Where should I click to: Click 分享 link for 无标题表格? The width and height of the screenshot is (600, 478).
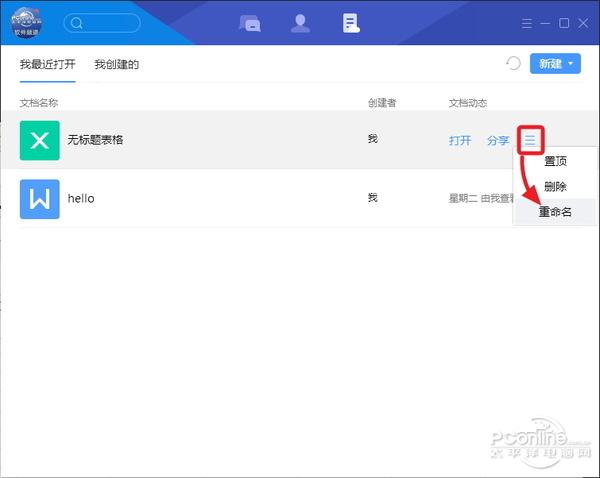click(498, 140)
